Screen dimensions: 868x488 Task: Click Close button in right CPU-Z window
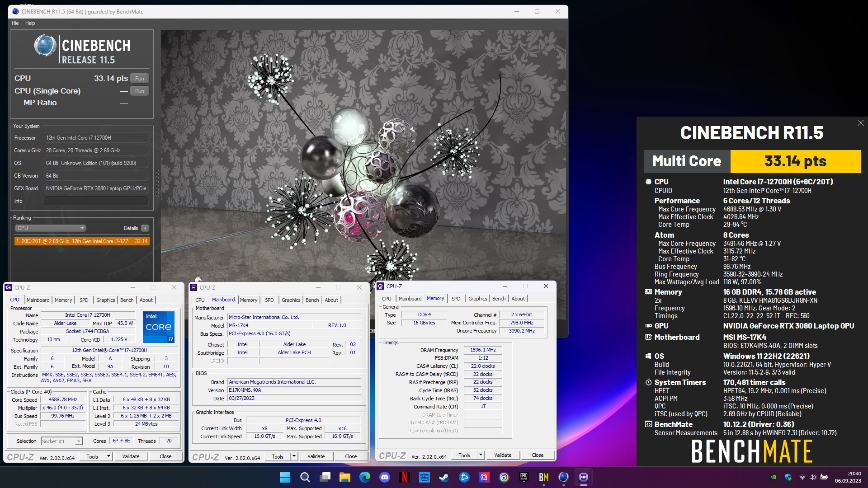click(x=538, y=455)
